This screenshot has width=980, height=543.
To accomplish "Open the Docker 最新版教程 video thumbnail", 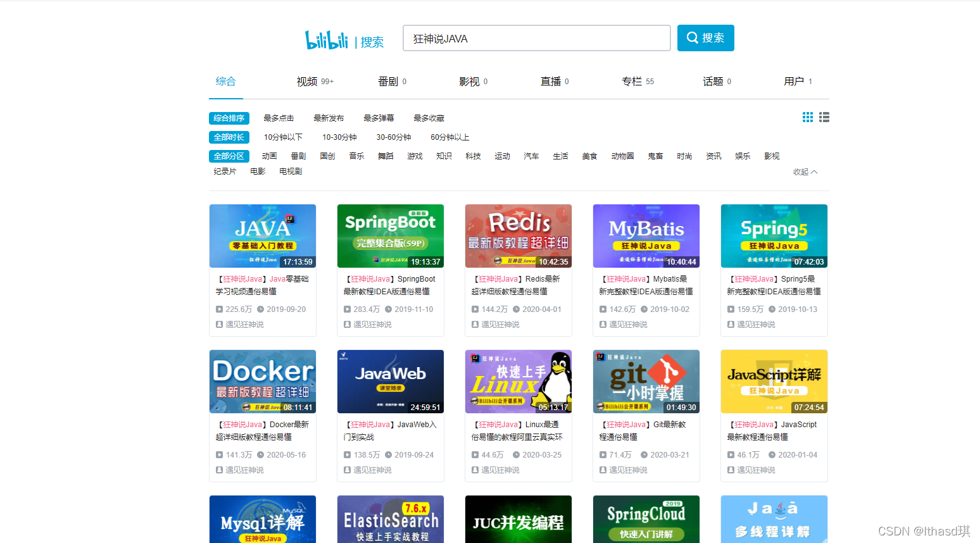I will click(x=263, y=382).
